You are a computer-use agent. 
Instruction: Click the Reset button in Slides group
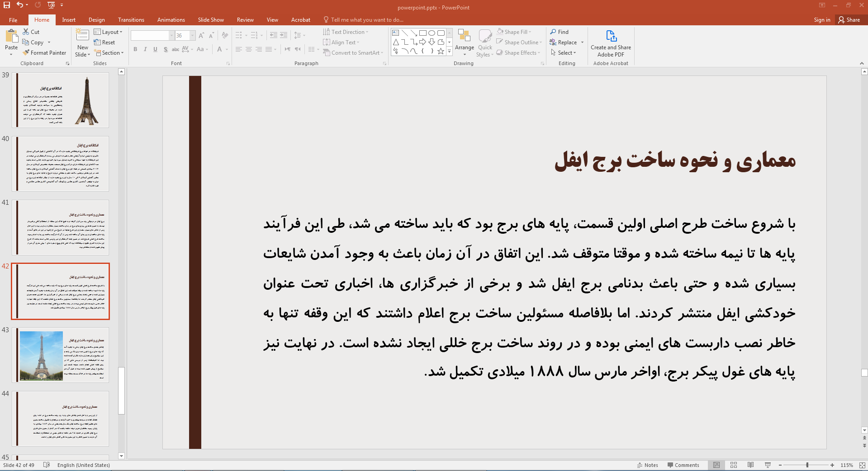coord(104,42)
